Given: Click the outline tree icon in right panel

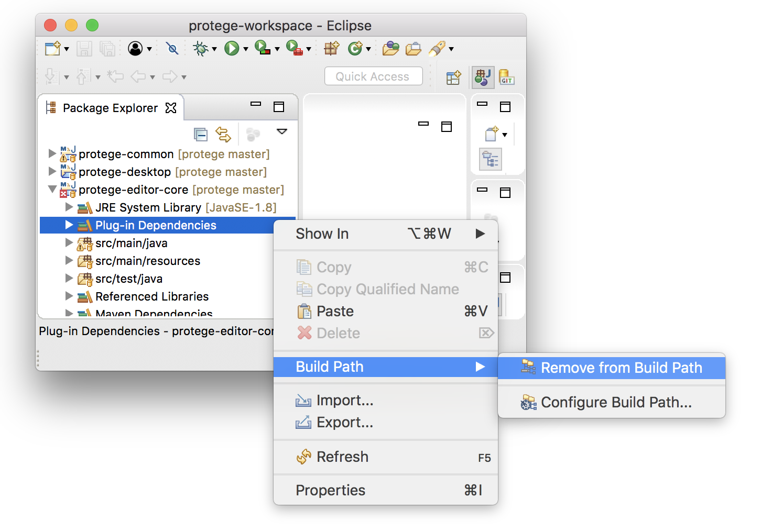Looking at the screenshot, I should (x=491, y=159).
